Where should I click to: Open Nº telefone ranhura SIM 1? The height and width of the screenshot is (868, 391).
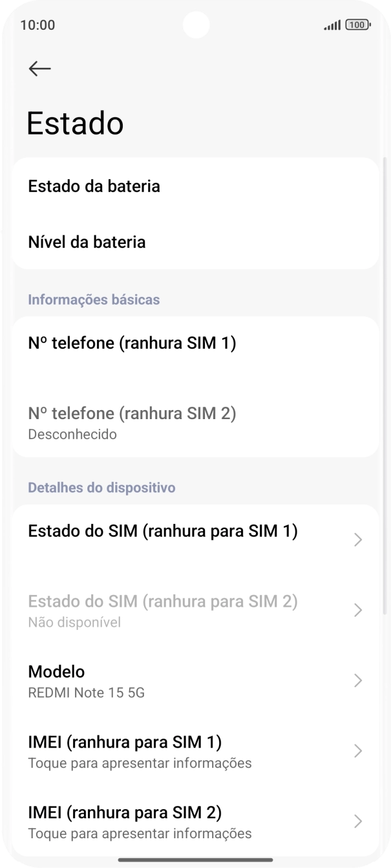coord(132,343)
